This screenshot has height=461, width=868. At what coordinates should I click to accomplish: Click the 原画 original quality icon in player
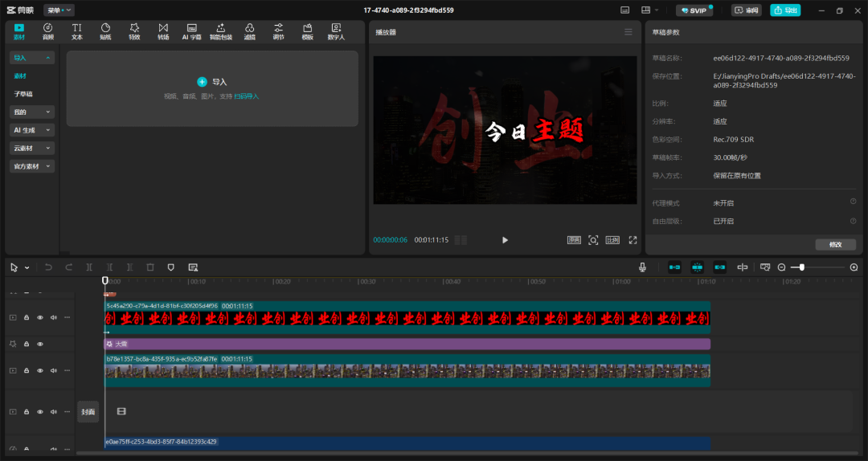(574, 239)
